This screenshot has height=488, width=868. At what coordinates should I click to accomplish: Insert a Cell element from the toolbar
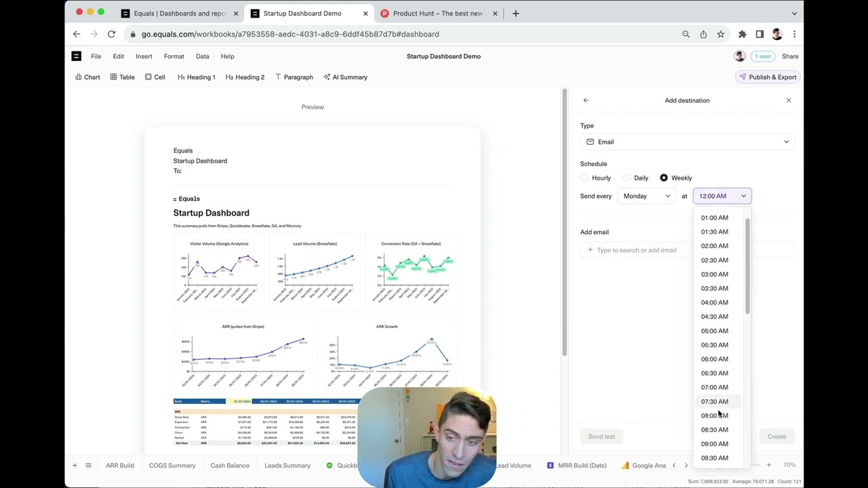[x=155, y=77]
